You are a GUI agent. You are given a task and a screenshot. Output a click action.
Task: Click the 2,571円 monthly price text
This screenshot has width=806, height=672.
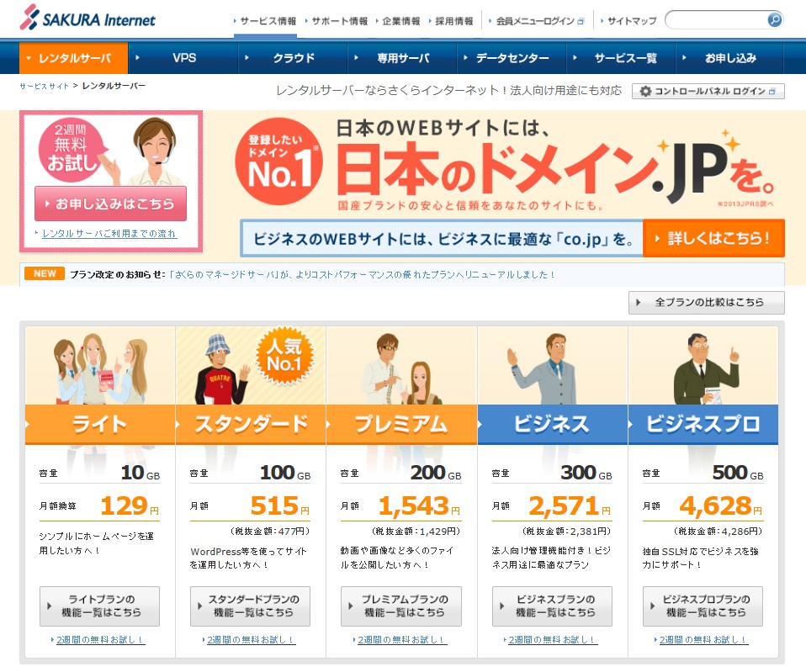tap(570, 506)
